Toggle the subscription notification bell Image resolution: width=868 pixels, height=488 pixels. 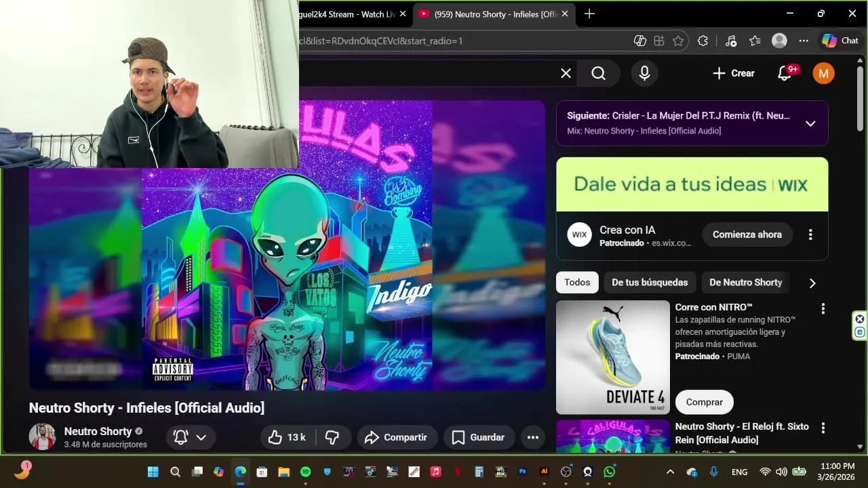pyautogui.click(x=181, y=437)
